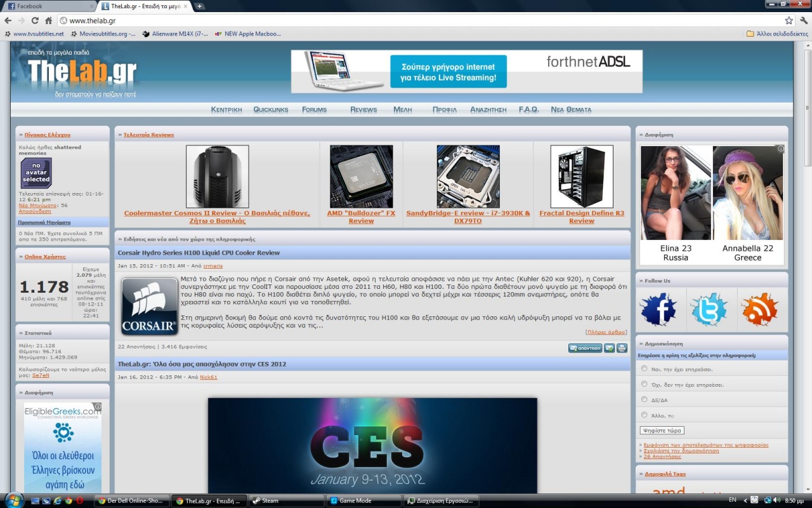
Task: Open the 'Αναζήτηση' navigation item
Action: pos(488,110)
